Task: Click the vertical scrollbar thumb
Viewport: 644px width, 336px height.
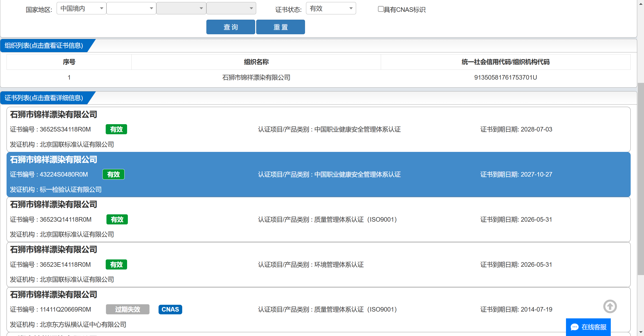Action: point(641,179)
